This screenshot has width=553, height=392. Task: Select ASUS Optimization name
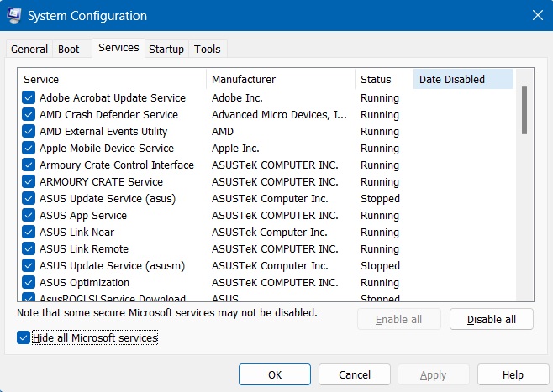pos(84,283)
